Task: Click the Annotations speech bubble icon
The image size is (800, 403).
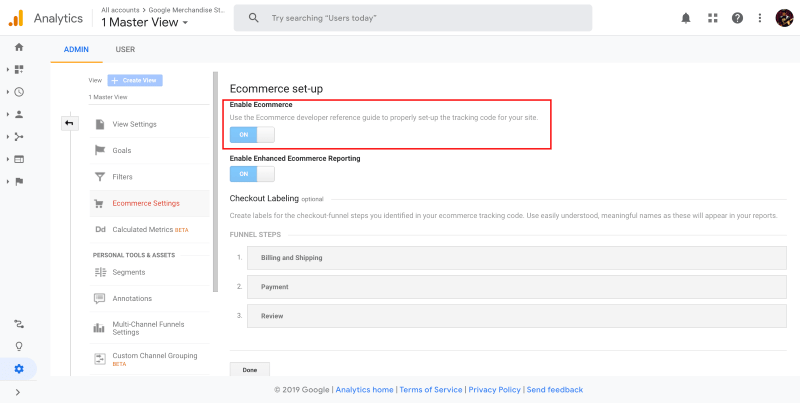Action: tap(100, 298)
